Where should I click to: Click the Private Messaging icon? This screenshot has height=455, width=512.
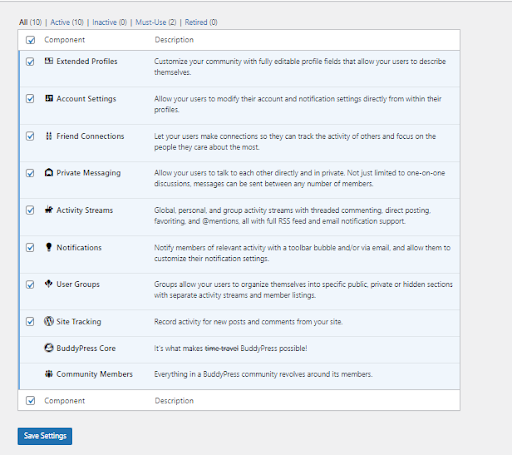[x=49, y=173]
